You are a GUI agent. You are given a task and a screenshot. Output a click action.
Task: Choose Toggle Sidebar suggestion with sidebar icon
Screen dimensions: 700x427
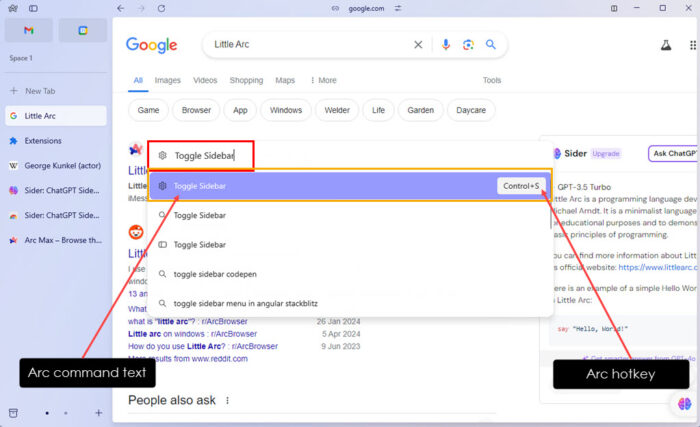[350, 245]
